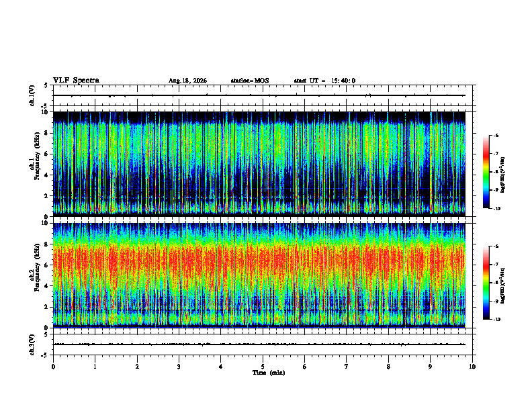Click time axis tick label "5"
The width and height of the screenshot is (532, 411).
tap(263, 367)
